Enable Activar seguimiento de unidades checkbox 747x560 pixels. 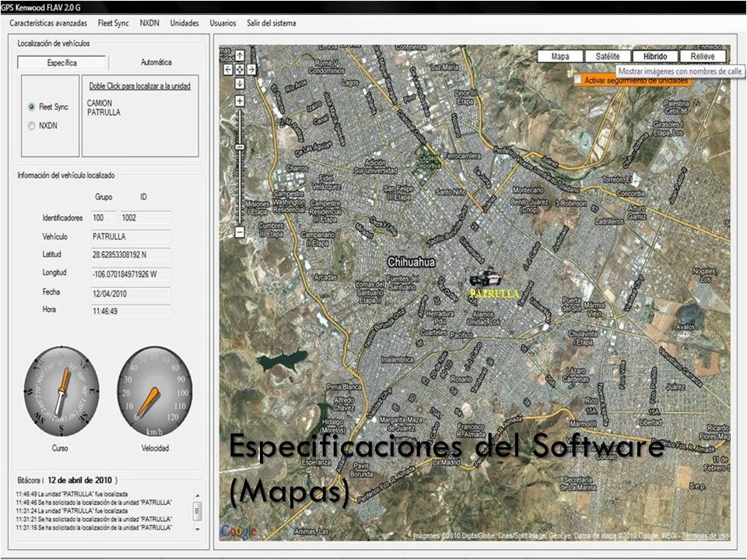577,79
